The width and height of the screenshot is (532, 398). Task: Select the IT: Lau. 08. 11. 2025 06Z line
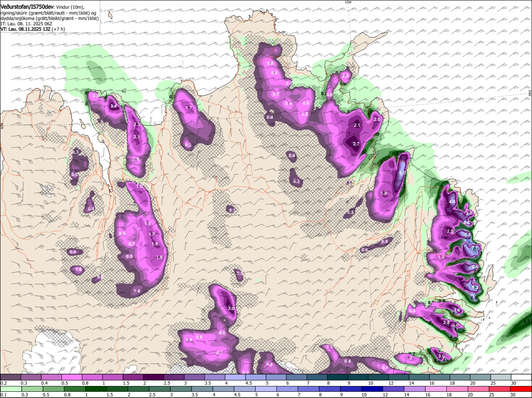click(26, 24)
